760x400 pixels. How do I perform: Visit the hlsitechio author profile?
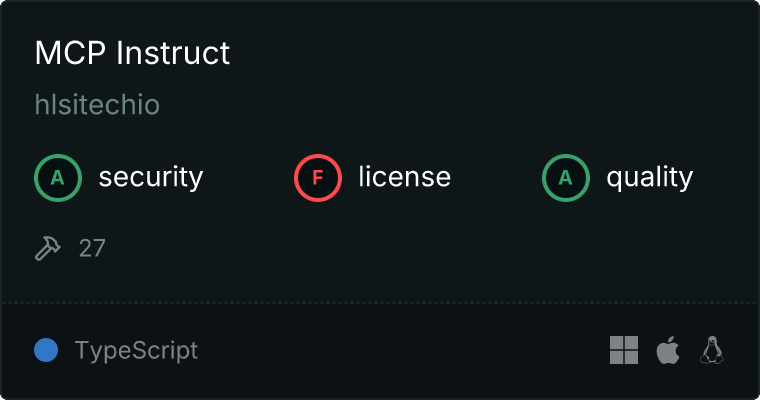[97, 105]
